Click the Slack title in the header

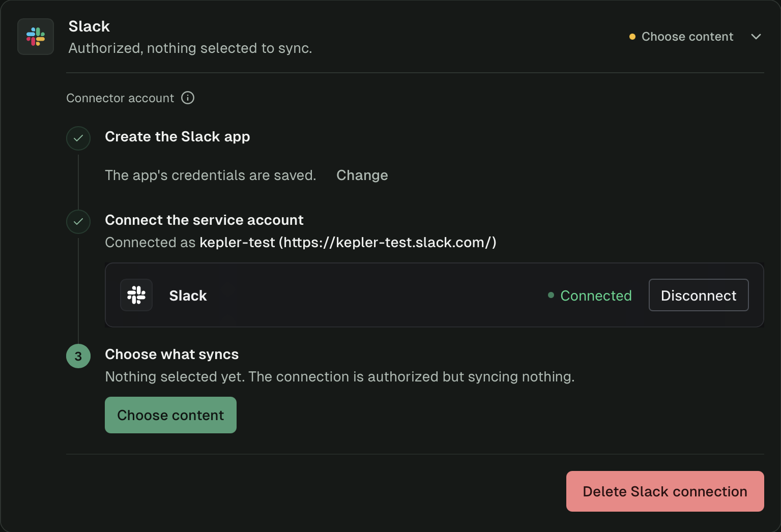click(89, 26)
